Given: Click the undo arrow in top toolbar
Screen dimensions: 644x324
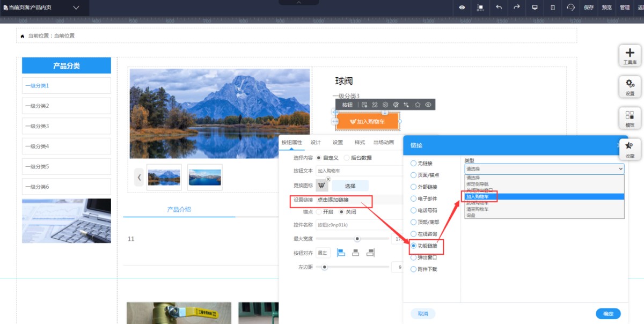Looking at the screenshot, I should (499, 8).
